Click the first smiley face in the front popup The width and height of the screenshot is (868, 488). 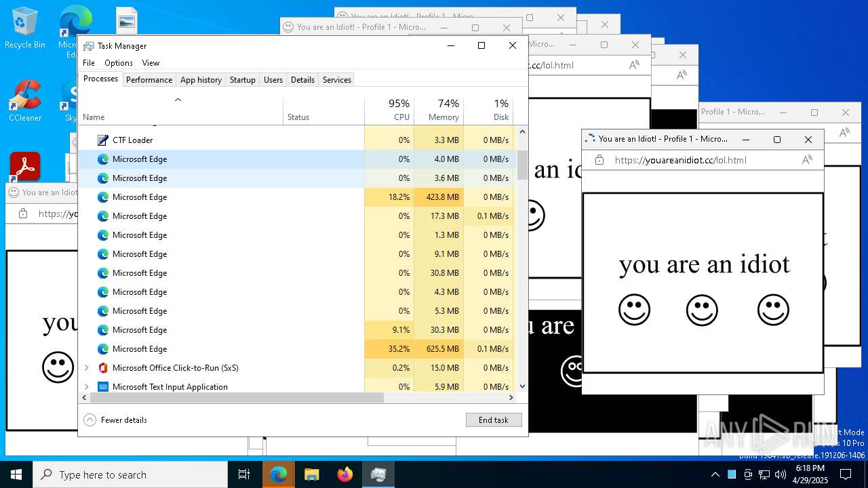point(635,310)
